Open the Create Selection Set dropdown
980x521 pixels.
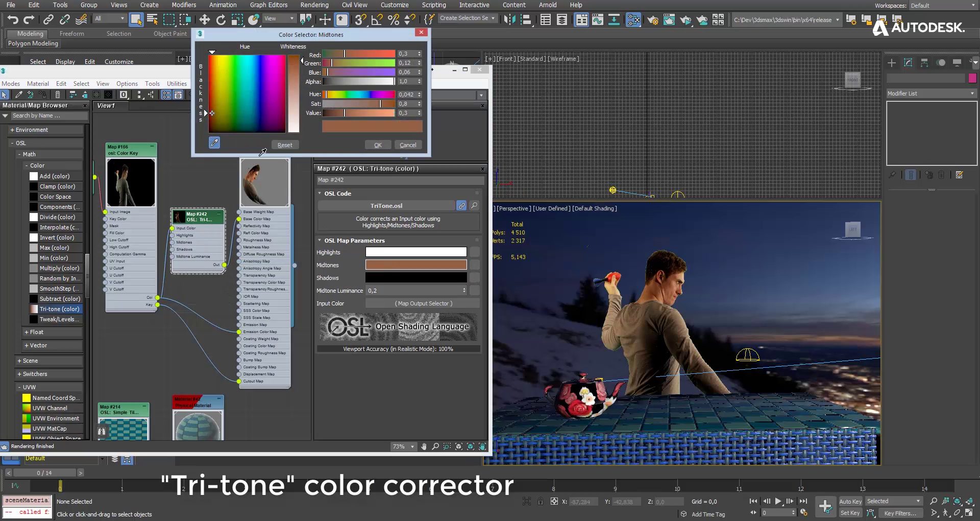[x=468, y=18]
